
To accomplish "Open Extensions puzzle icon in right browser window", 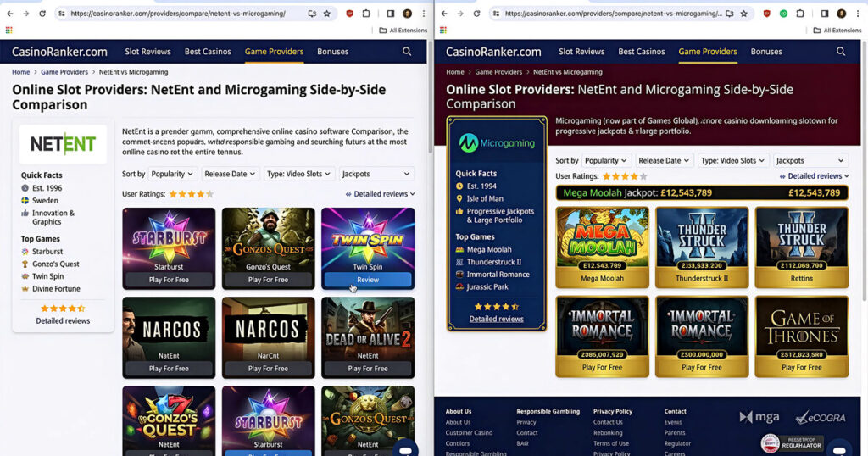I will [x=800, y=14].
